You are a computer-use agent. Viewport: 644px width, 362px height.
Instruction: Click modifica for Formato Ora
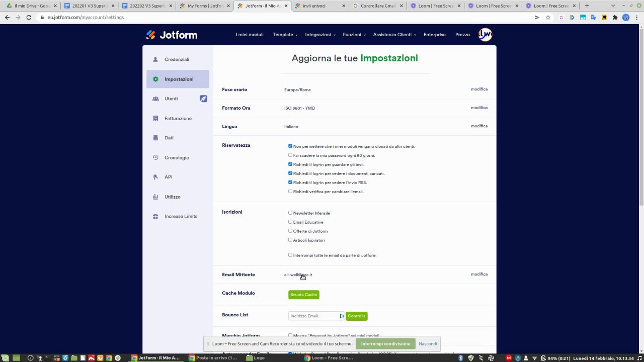pos(479,108)
